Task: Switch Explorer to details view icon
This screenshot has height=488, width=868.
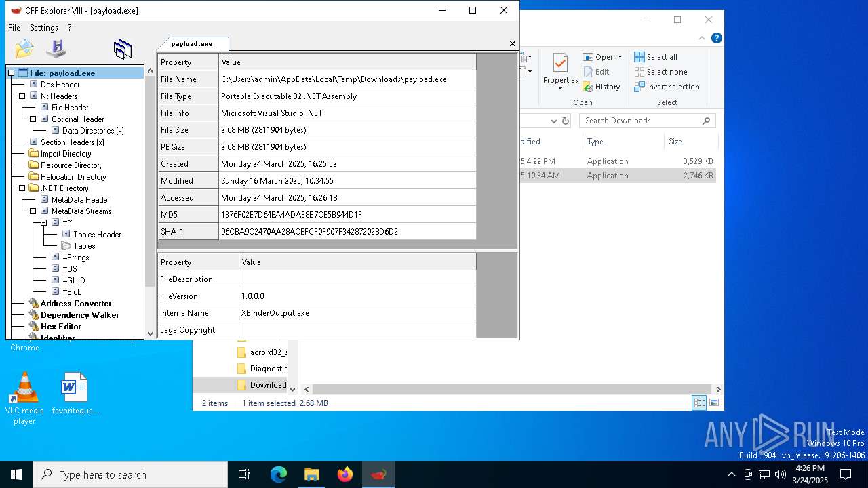Action: [x=699, y=403]
